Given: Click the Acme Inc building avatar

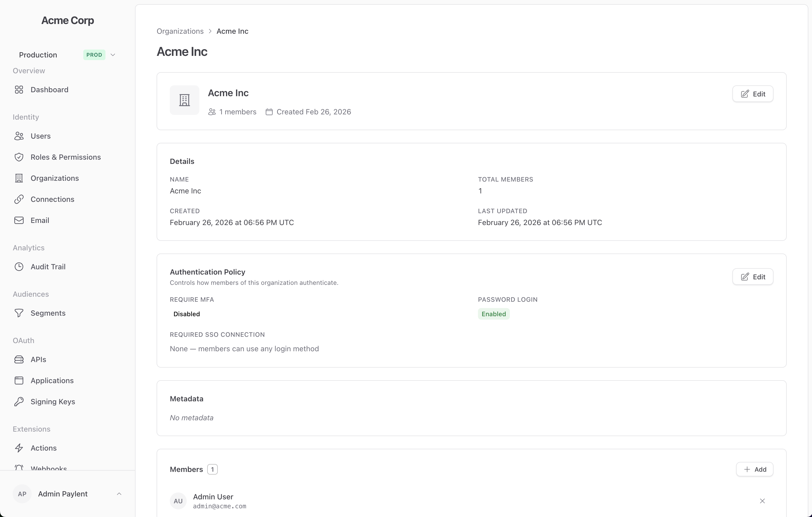Looking at the screenshot, I should (185, 100).
